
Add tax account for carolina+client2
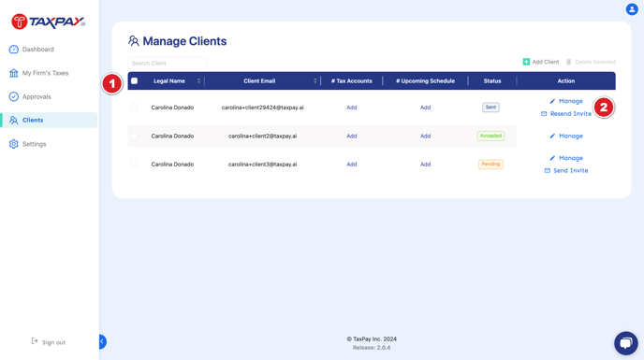point(352,136)
